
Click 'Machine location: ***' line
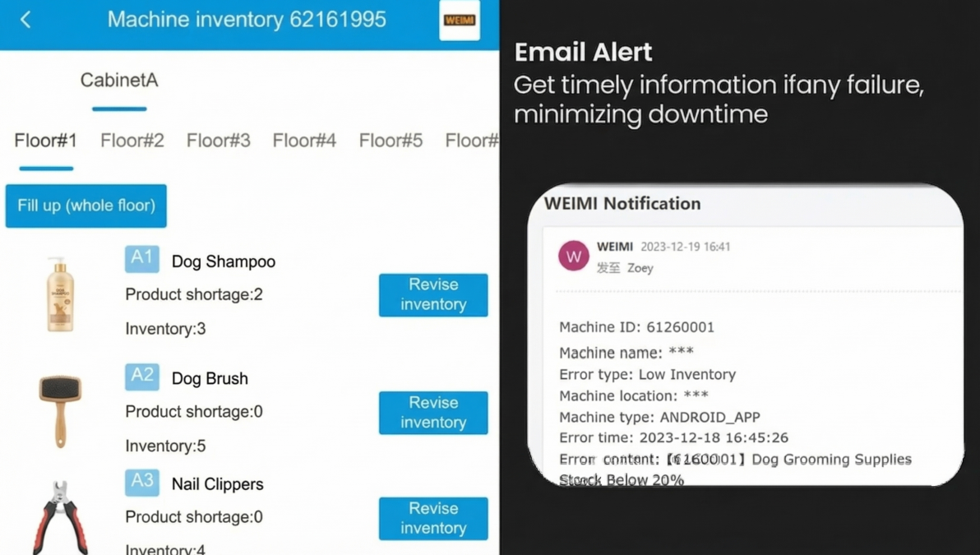pyautogui.click(x=633, y=395)
